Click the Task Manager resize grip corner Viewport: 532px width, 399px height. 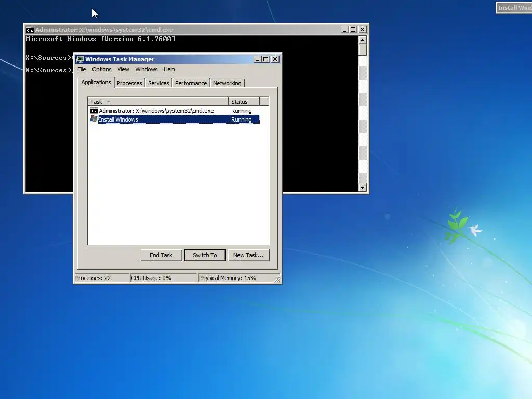[x=277, y=279]
